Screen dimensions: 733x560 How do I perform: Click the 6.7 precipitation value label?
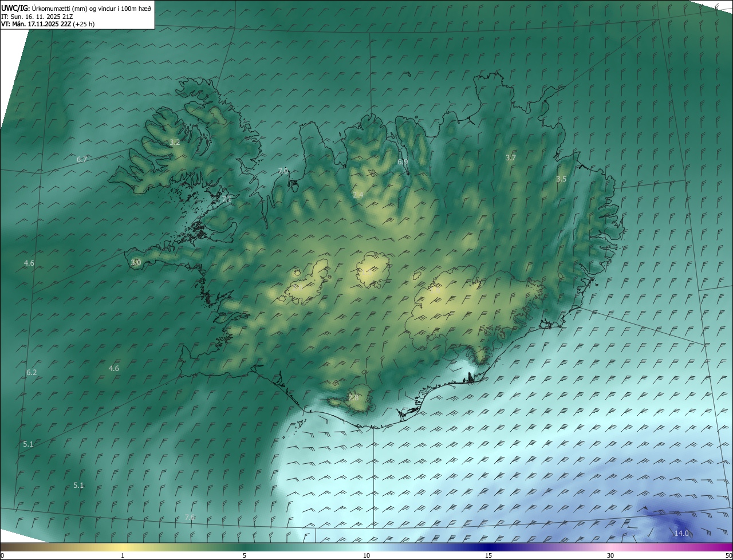82,159
